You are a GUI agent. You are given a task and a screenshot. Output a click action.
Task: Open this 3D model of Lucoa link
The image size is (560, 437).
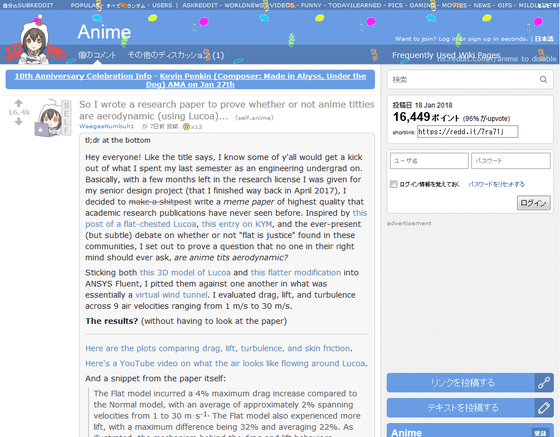(185, 272)
